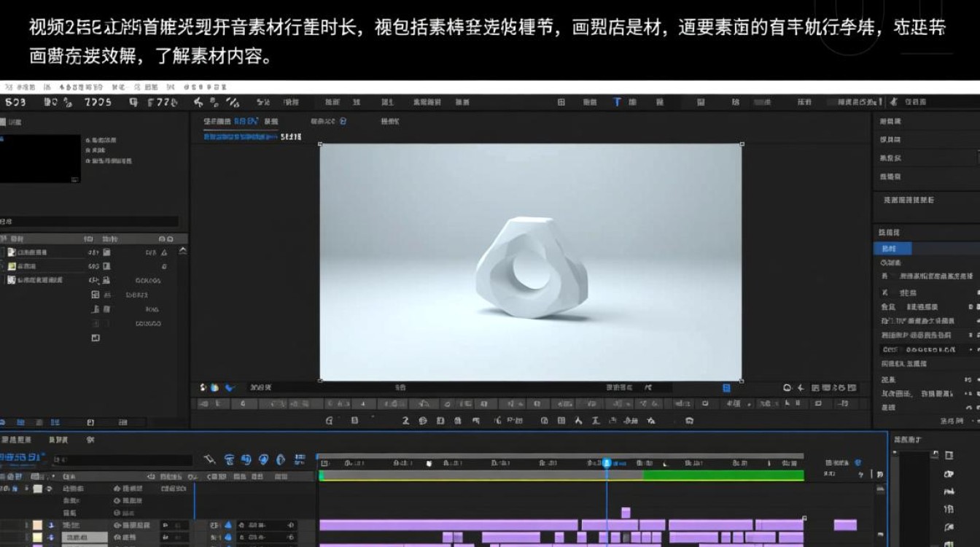This screenshot has height=547, width=980.
Task: Click the blue timecode display in timeline panel
Action: (x=22, y=459)
